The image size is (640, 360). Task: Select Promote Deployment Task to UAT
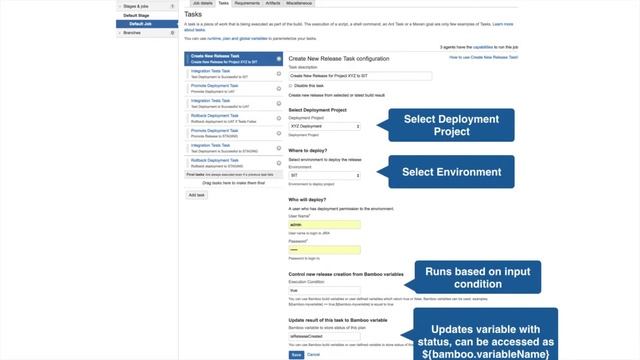pyautogui.click(x=233, y=89)
